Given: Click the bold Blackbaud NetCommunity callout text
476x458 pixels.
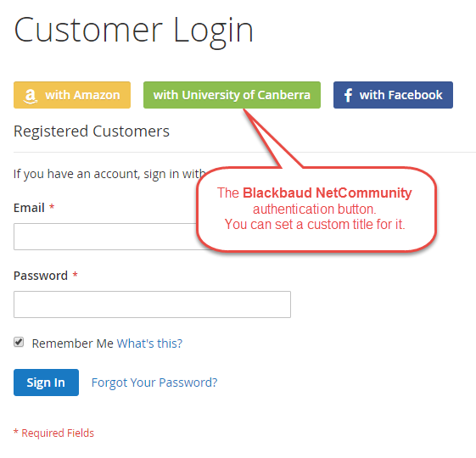Looking at the screenshot, I should pyautogui.click(x=328, y=193).
